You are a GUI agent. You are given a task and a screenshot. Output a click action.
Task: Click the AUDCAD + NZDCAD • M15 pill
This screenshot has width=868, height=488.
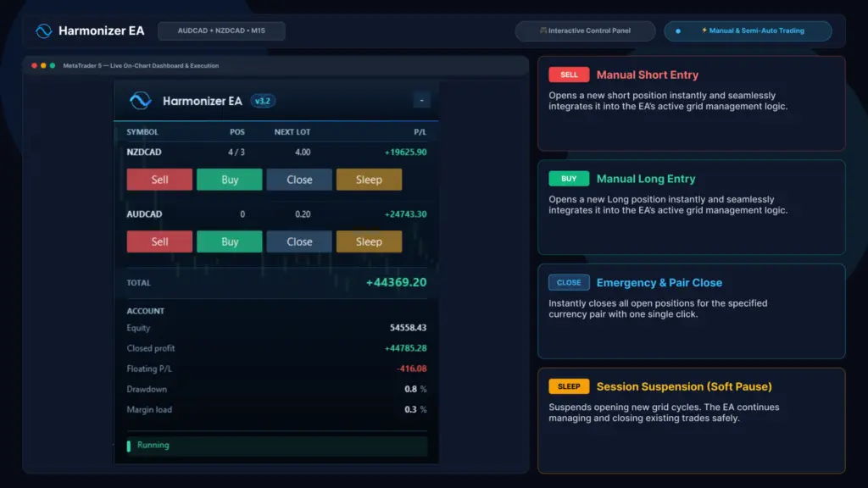[x=221, y=31]
